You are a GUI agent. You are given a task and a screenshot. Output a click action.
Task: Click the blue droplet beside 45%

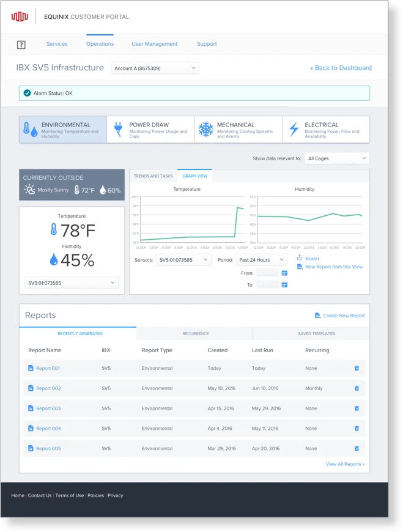(x=54, y=259)
